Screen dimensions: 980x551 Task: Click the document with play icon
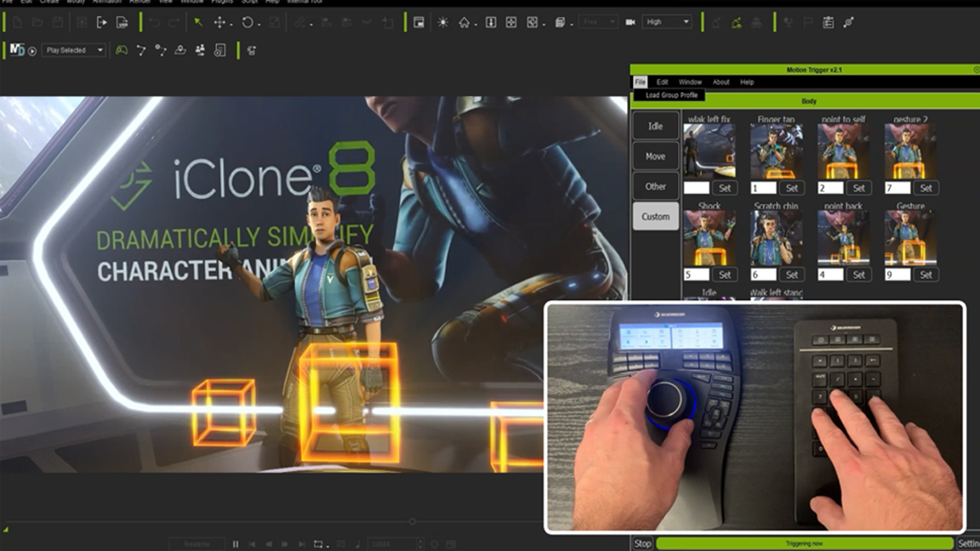point(219,50)
